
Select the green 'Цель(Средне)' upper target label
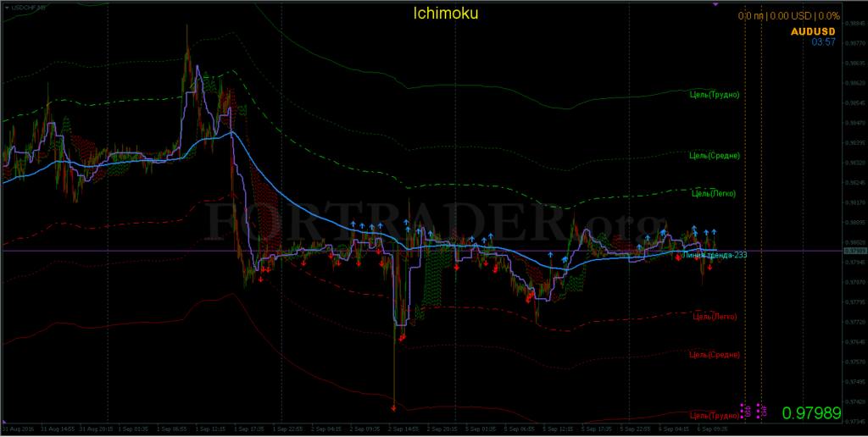715,156
